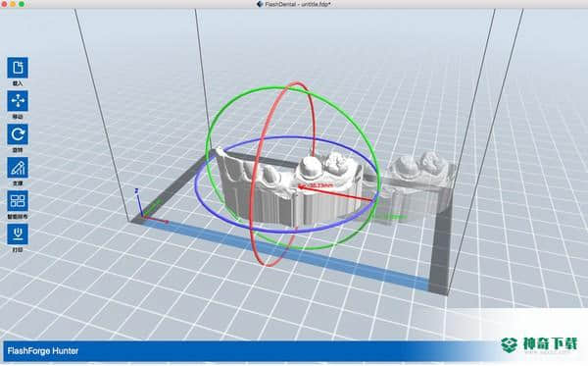Select the Rotate tool icon
The height and width of the screenshot is (366, 588).
[x=18, y=134]
